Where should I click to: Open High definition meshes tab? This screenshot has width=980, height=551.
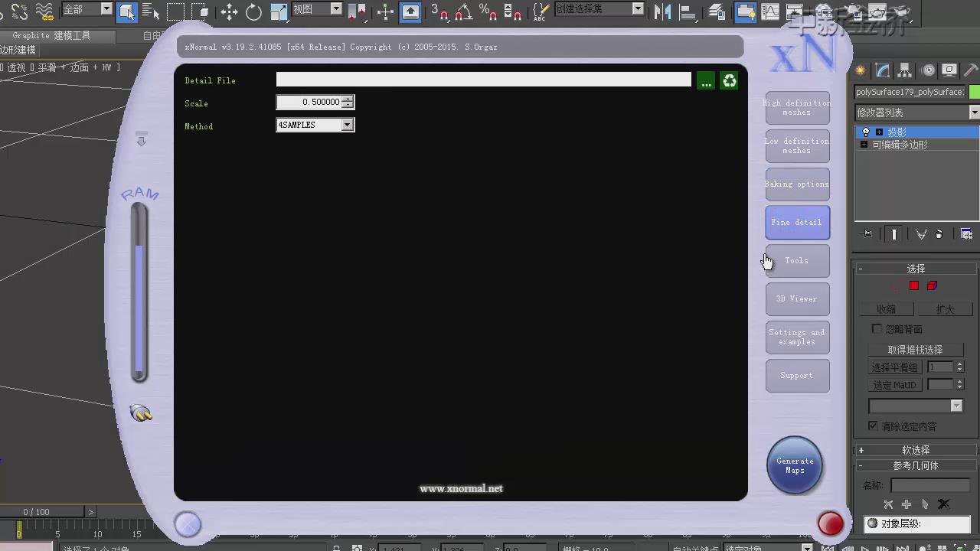coord(797,108)
